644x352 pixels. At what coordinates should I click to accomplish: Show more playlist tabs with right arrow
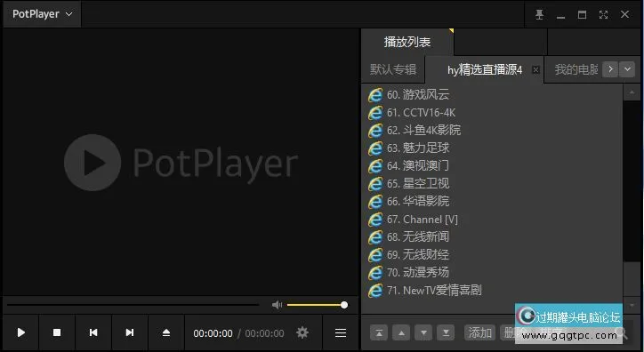[x=610, y=69]
